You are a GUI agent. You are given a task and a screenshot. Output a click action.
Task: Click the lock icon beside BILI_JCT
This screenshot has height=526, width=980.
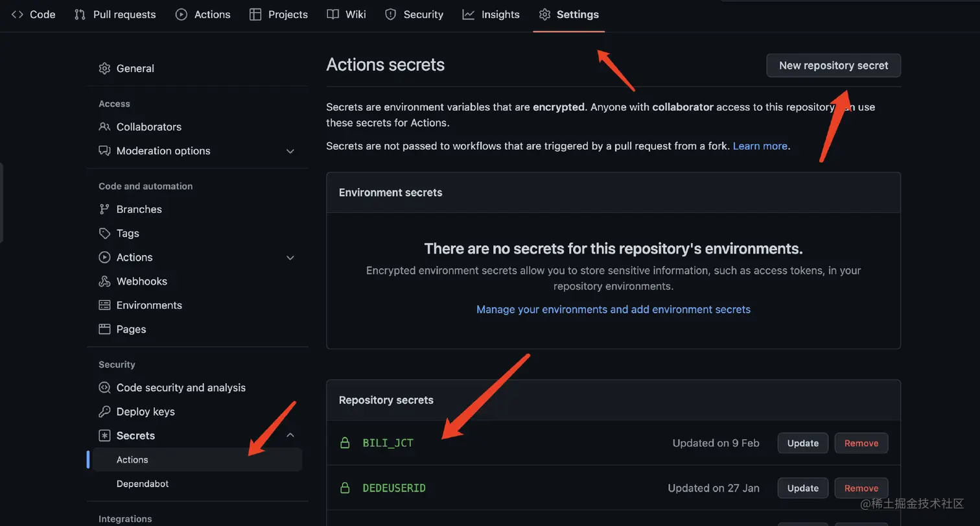(x=345, y=443)
